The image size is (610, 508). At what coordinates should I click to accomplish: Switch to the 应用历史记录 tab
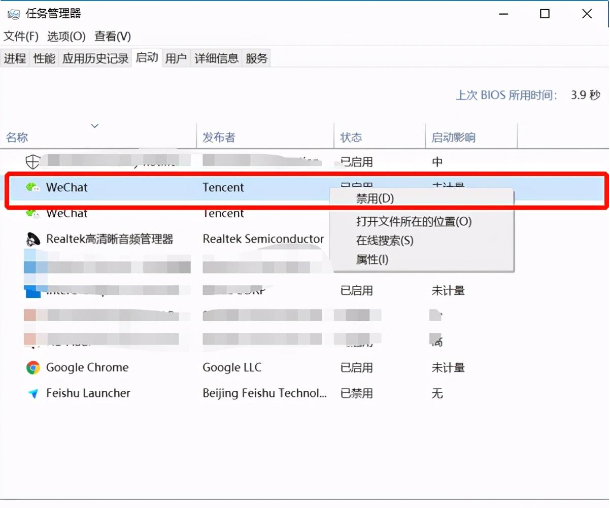click(95, 58)
